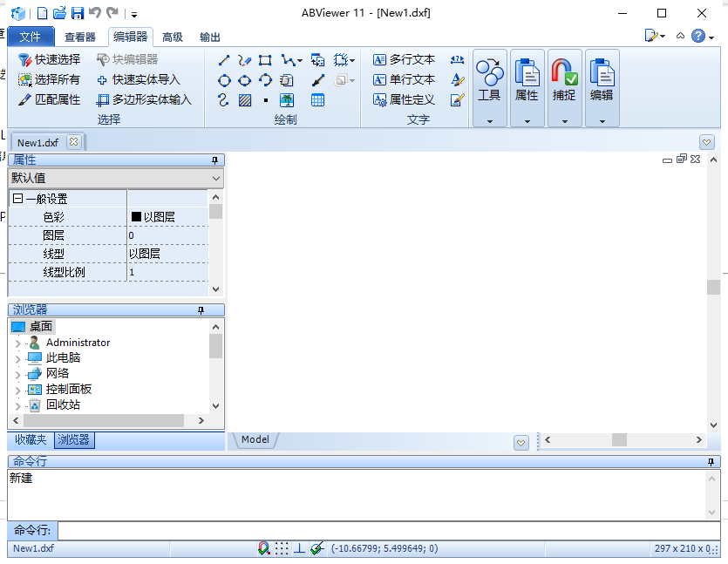Click the 命令行 input field
Viewport: 728px width, 564px height.
[x=389, y=531]
